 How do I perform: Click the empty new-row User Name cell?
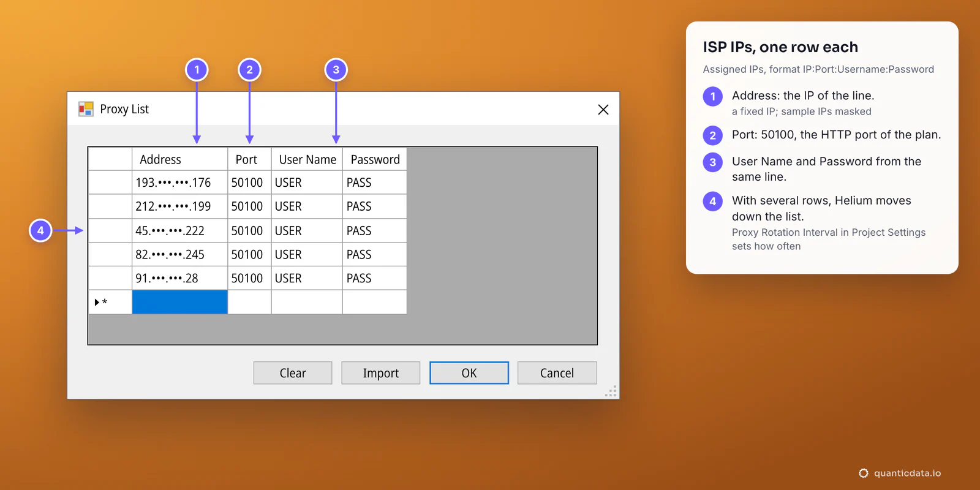click(x=307, y=302)
